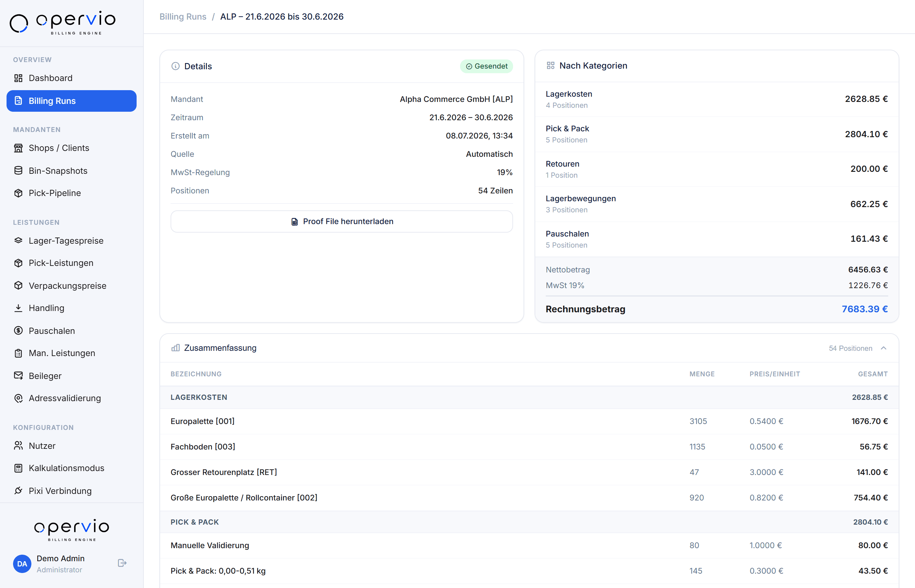Click Große Europalette / Rollcontainer [002] row

[529, 498]
